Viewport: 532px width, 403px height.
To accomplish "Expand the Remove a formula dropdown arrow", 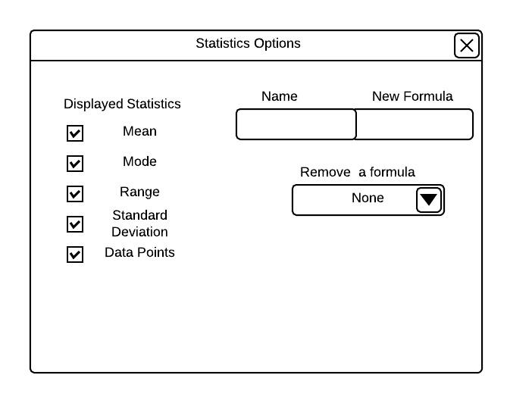I will (x=429, y=200).
